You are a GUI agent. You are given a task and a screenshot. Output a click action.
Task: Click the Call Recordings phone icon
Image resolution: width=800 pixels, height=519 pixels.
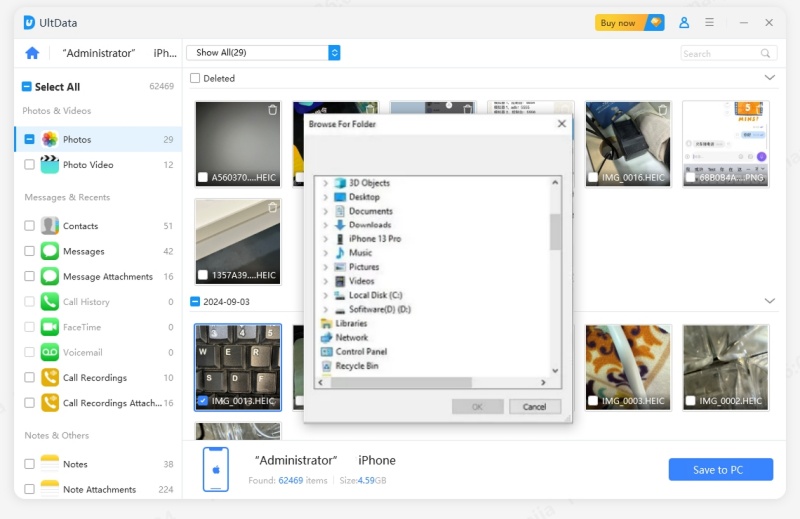[50, 378]
